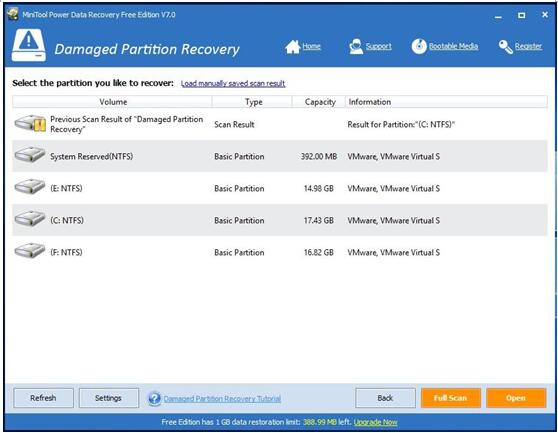Click the Upgrade Now link

pyautogui.click(x=375, y=422)
